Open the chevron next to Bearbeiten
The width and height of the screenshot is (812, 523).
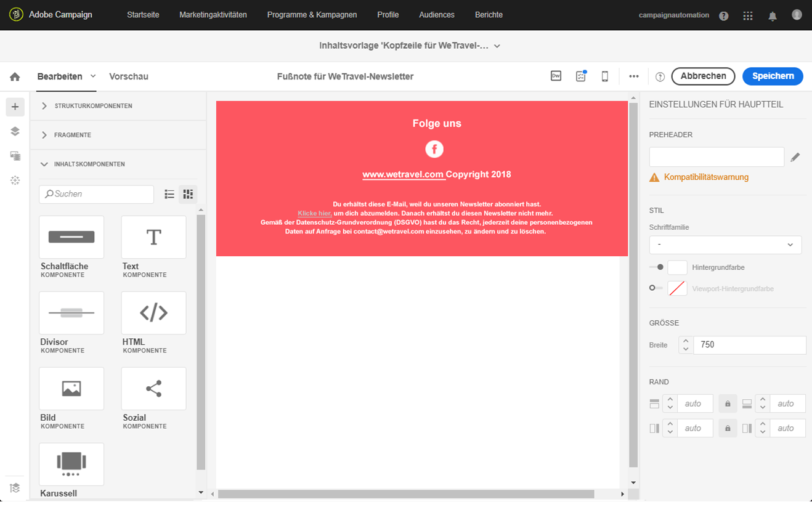point(93,76)
